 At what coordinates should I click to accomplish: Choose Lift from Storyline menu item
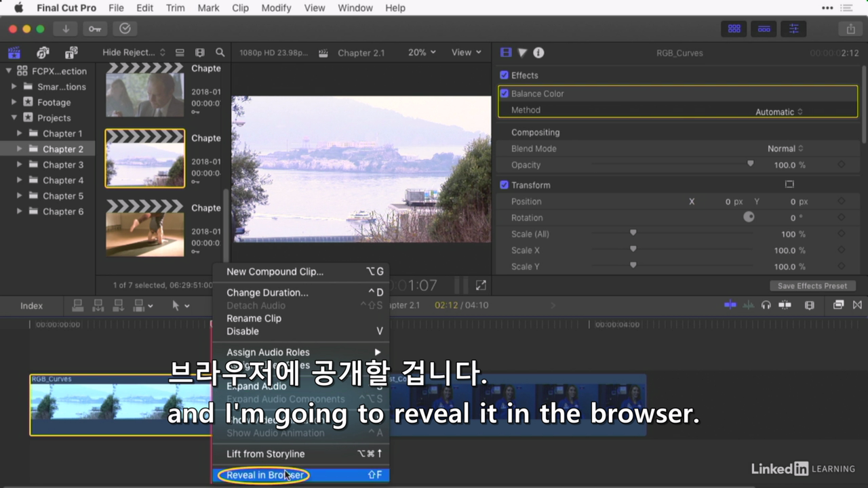(300, 454)
